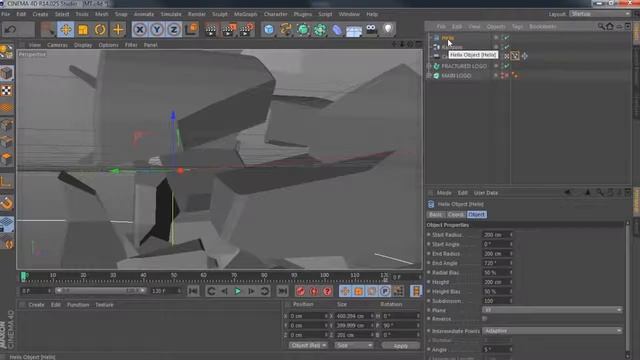This screenshot has height=360, width=640.
Task: Click End Angle value field
Action: click(x=496, y=263)
